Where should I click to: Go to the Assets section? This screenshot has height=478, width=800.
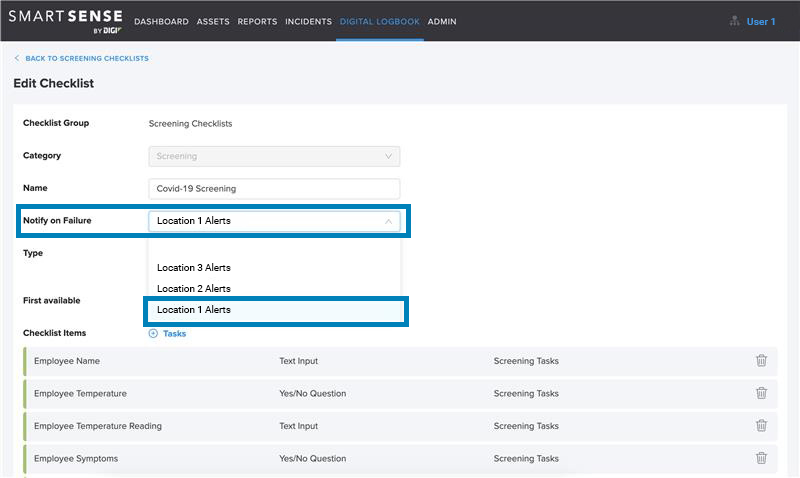point(213,21)
